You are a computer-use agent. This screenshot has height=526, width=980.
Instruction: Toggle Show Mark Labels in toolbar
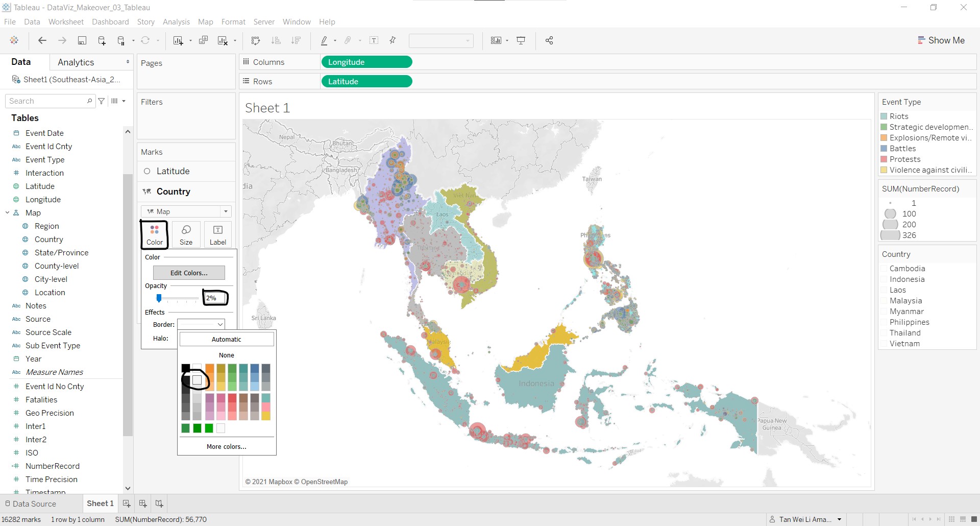pyautogui.click(x=374, y=41)
